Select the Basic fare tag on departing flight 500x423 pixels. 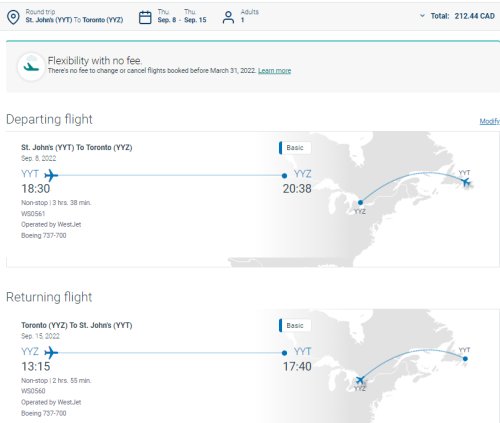(x=295, y=148)
